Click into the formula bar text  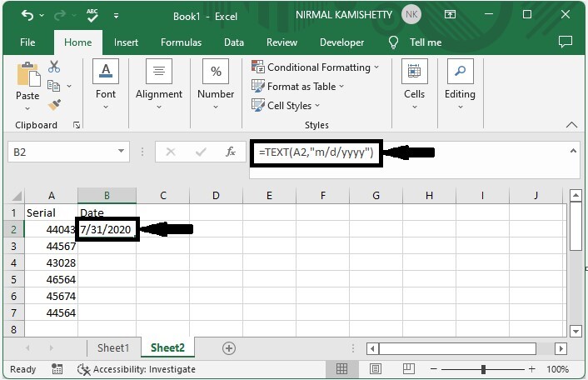316,152
